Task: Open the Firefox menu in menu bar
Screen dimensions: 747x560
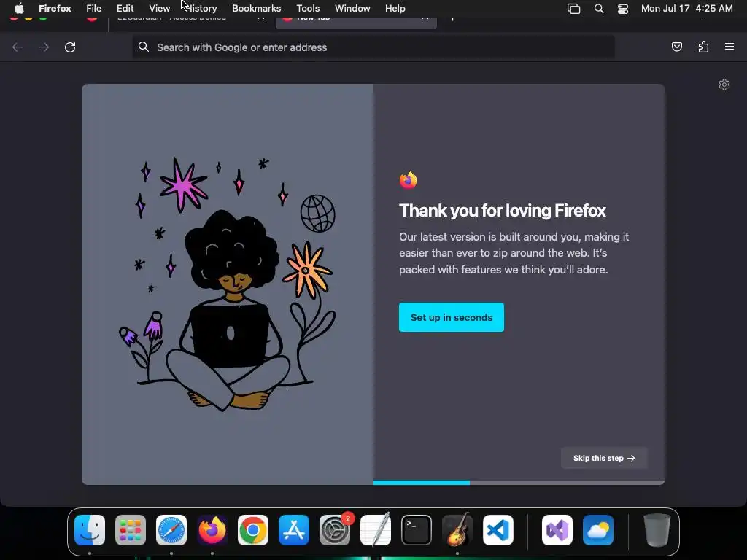Action: (55, 8)
